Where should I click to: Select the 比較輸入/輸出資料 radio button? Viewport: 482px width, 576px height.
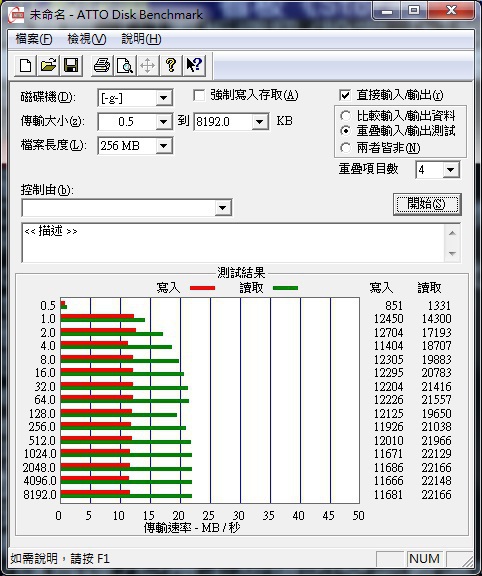(x=345, y=116)
